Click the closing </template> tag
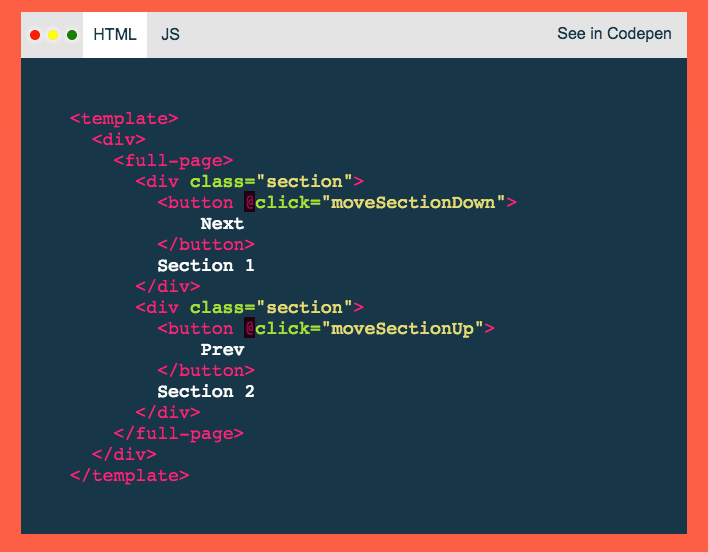This screenshot has height=552, width=708. pyautogui.click(x=130, y=476)
